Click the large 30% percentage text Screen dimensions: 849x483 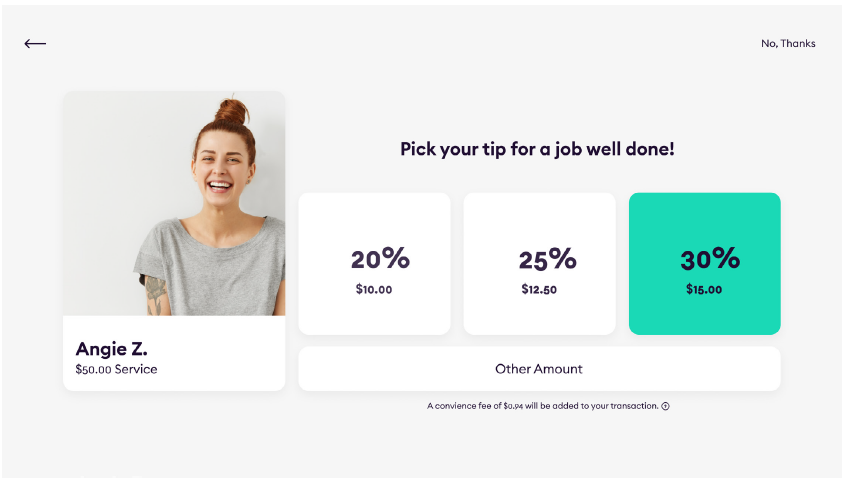[x=710, y=259]
